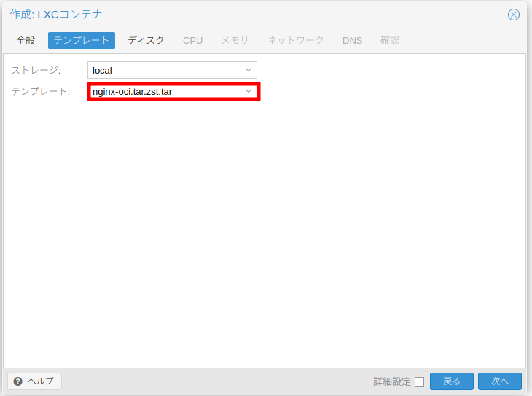Image resolution: width=532 pixels, height=396 pixels.
Task: Click the ストレージ label
Action: 36,70
